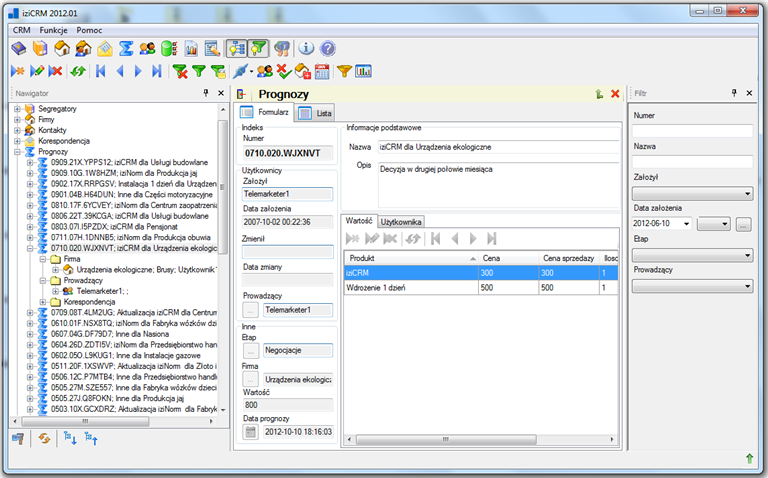Screen dimensions: 768x478
Task: Edit the record using the pencil arrow icon
Action: tap(37, 72)
